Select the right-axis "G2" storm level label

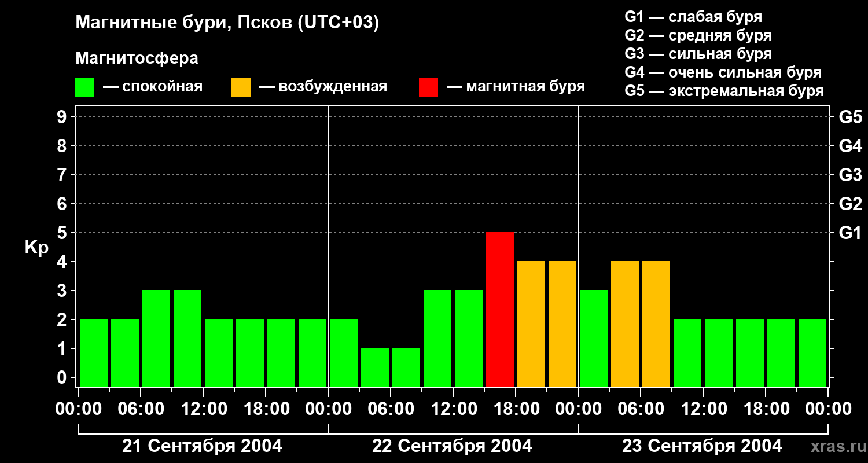[850, 204]
